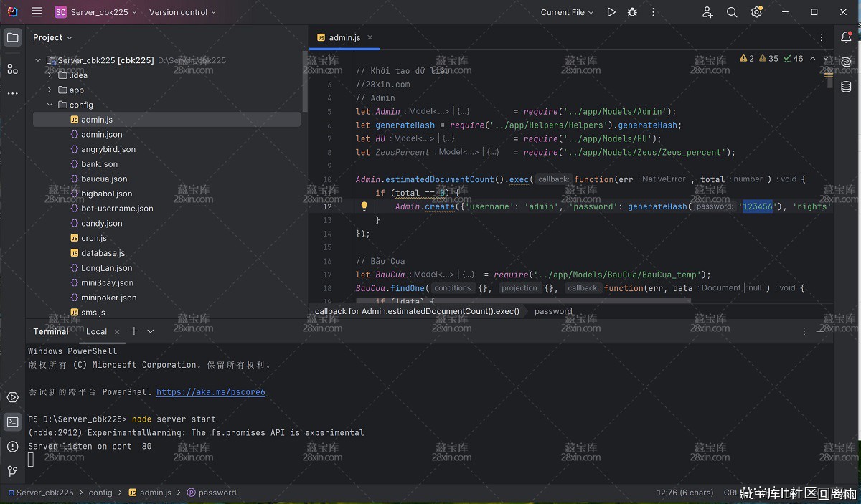Open the Database tool window
Screen dimensions: 861x504
coord(846,87)
